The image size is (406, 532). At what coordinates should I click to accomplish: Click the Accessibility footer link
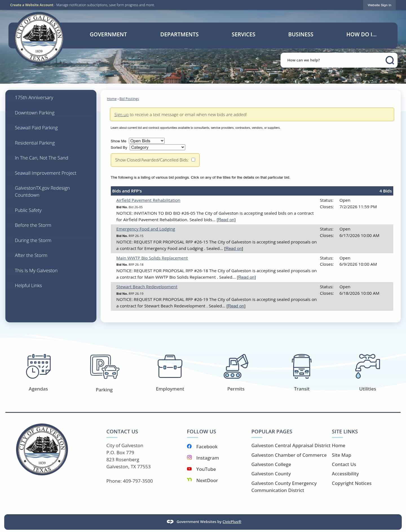[345, 474]
